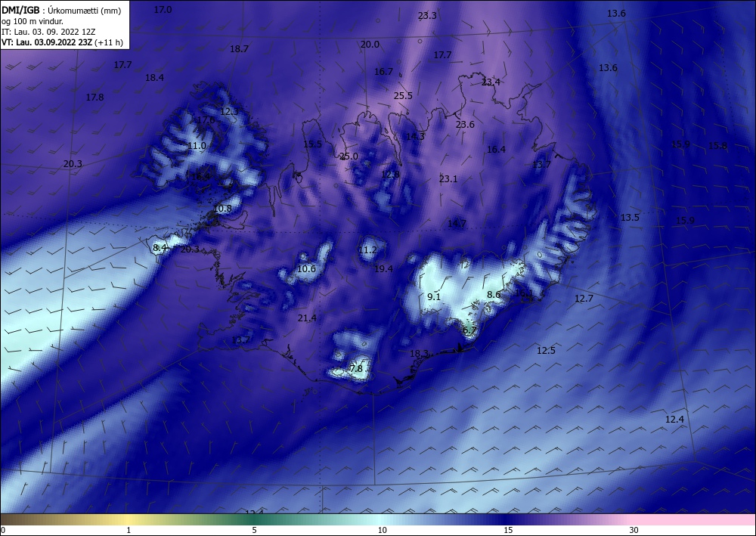Select the 17.6 value in the Westfjords

click(206, 120)
